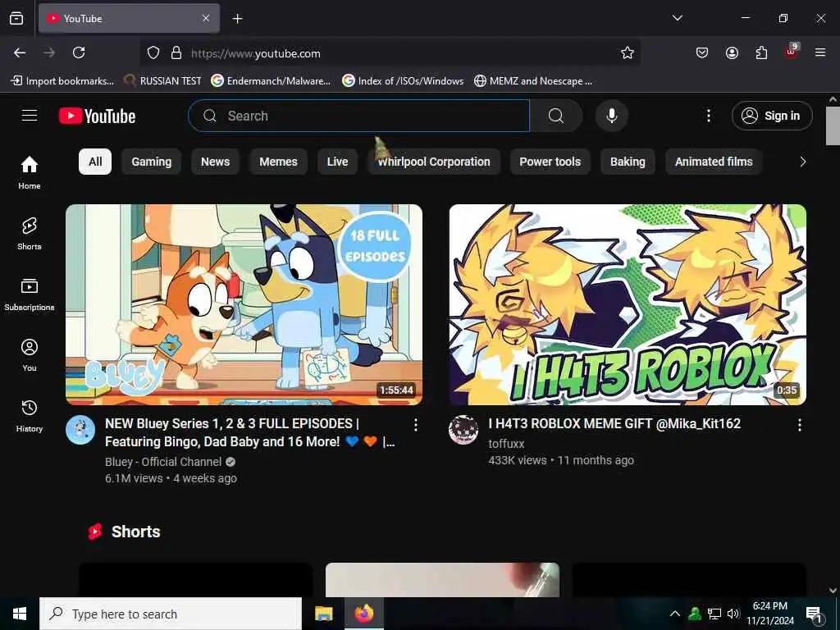Close the YouTube tab
The height and width of the screenshot is (630, 840).
click(x=206, y=18)
